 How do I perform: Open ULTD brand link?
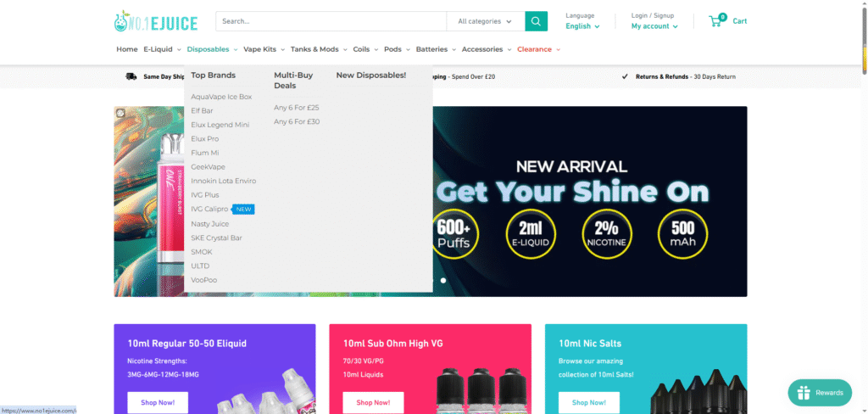click(x=200, y=266)
